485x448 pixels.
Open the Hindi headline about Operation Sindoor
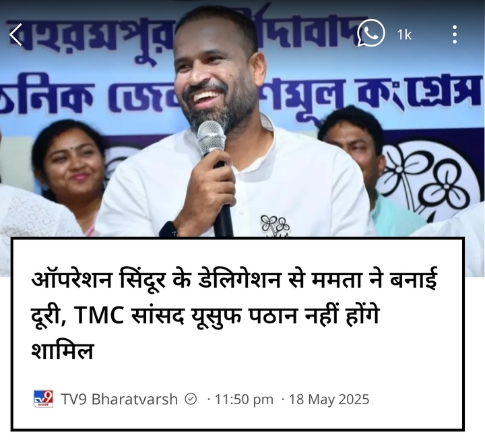(x=234, y=313)
